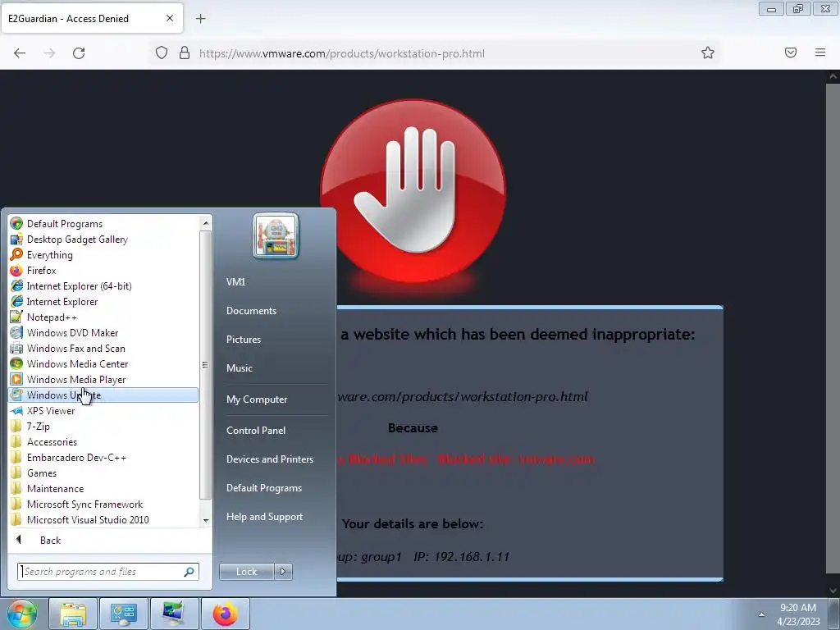This screenshot has height=630, width=840.
Task: Click the vmware.com URL in address bar
Action: [342, 53]
